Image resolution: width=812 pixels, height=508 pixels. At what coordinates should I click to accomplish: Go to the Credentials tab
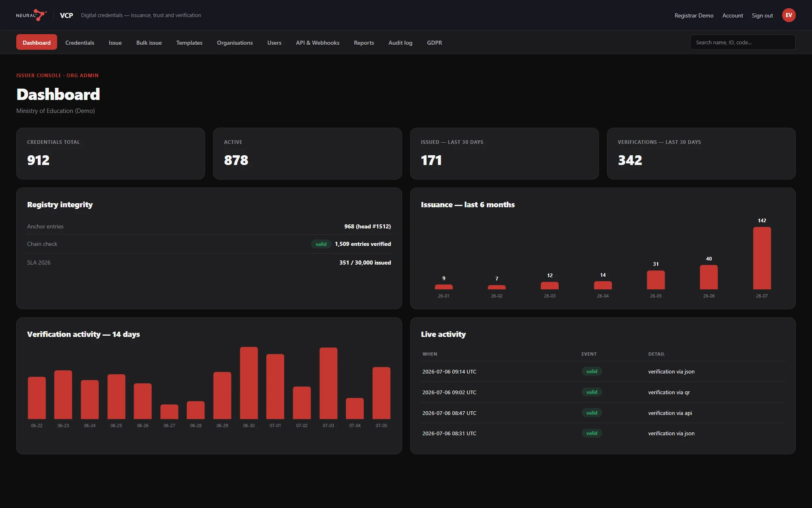(80, 42)
